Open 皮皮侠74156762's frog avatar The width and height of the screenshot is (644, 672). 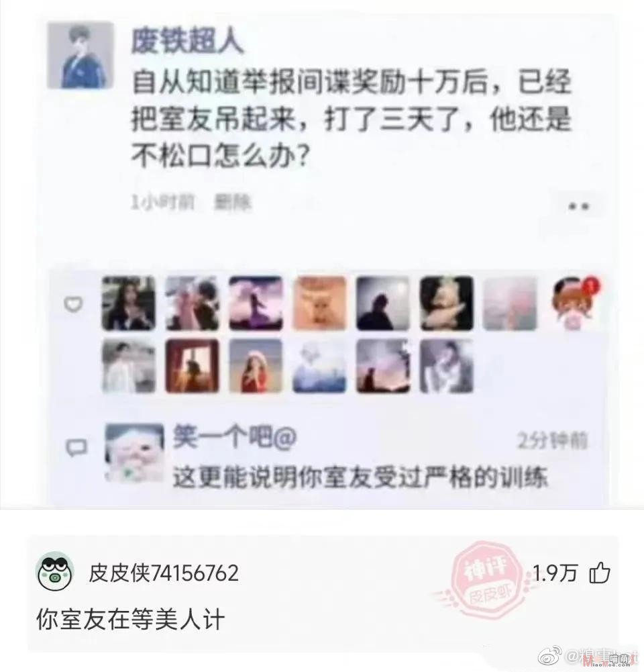coord(55,572)
